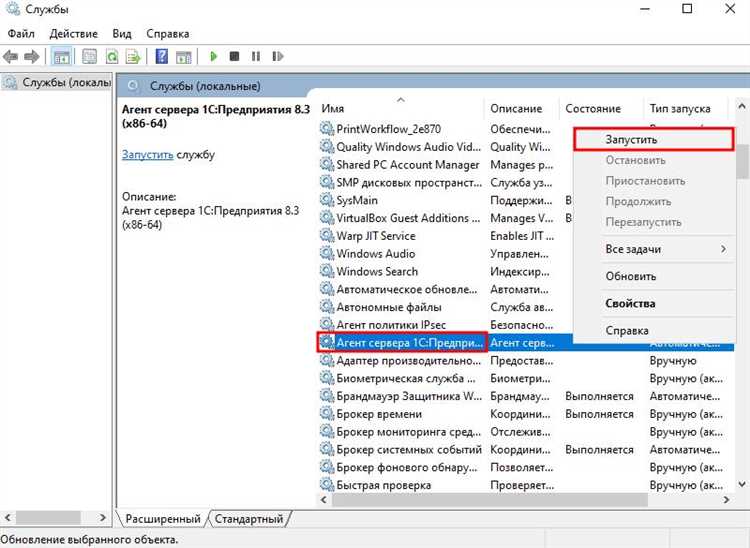The height and width of the screenshot is (548, 750).
Task: Click the services list horizontal scrollbar right arrow
Action: click(x=727, y=500)
